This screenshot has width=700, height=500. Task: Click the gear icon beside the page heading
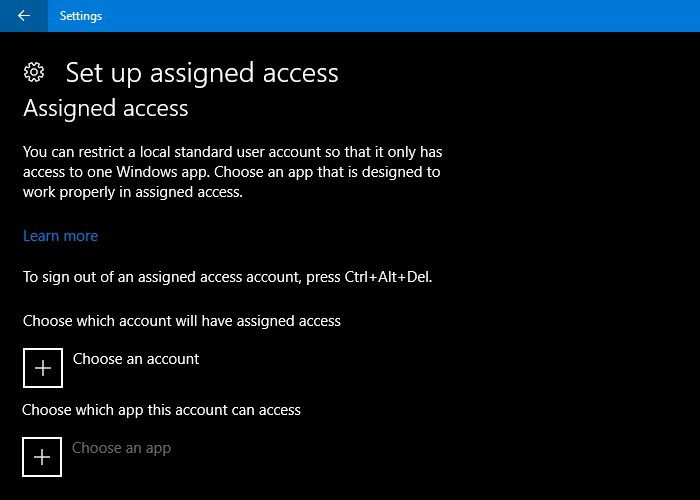[34, 72]
